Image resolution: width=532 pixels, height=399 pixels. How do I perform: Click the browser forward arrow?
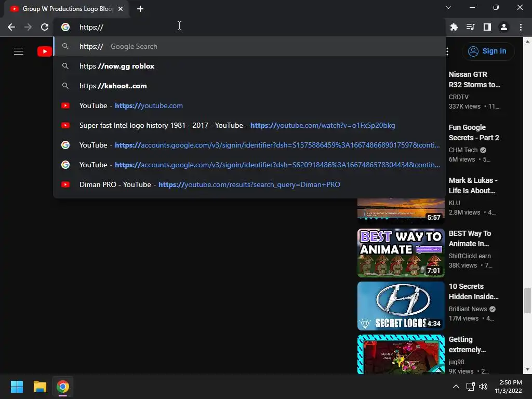28,27
